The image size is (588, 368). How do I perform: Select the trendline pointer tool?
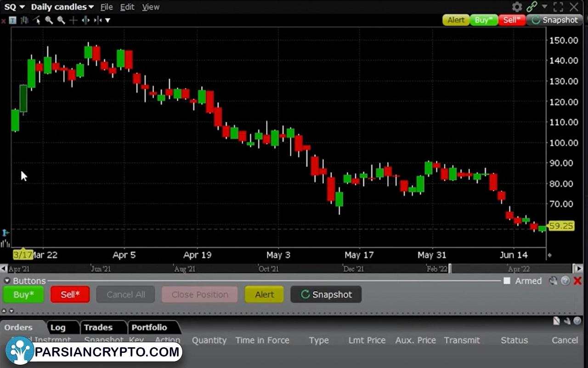click(x=36, y=20)
